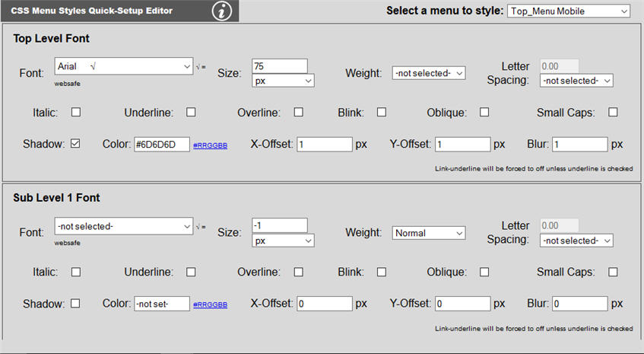644x354 pixels.
Task: Open Sub Level 1 size unit dropdown
Action: pos(283,241)
